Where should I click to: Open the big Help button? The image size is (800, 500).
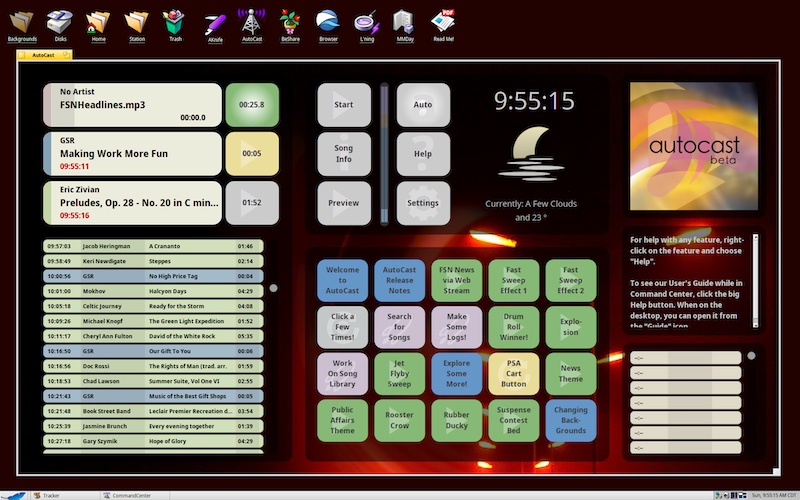click(x=423, y=154)
